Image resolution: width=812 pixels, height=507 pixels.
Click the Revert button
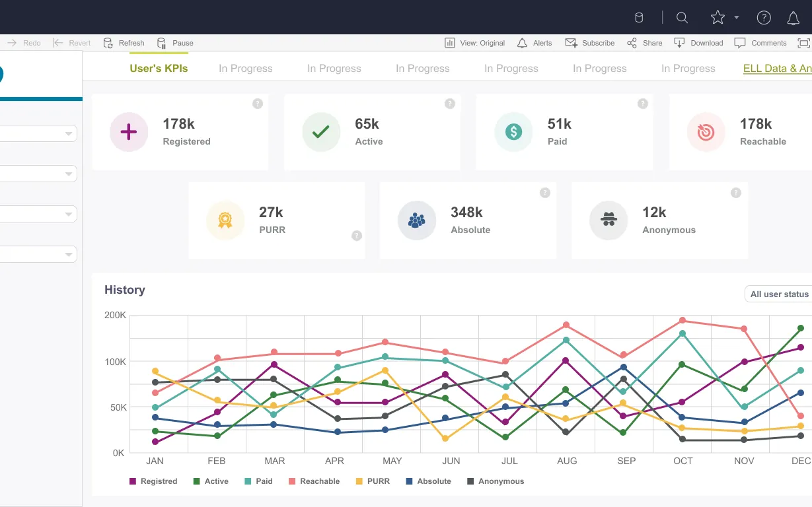[71, 43]
